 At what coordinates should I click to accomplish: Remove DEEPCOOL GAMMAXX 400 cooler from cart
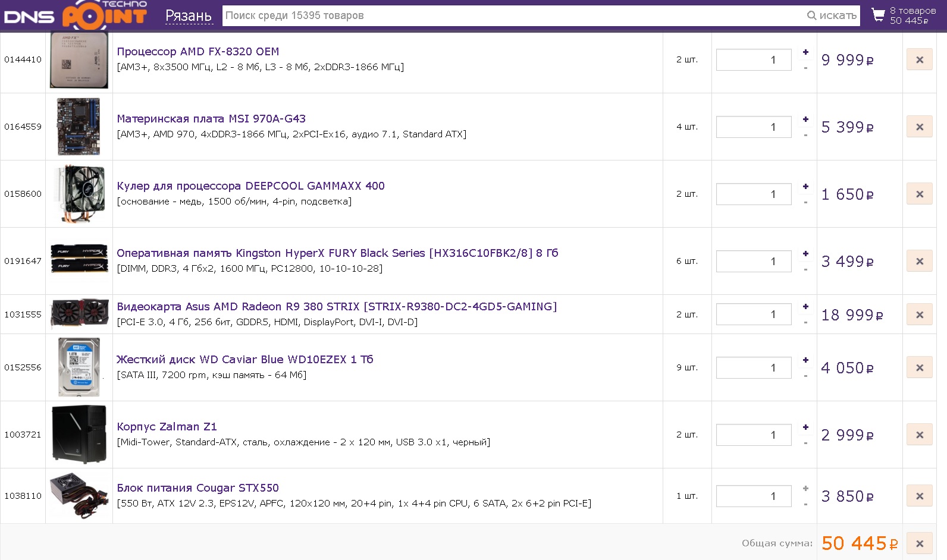[x=919, y=194]
